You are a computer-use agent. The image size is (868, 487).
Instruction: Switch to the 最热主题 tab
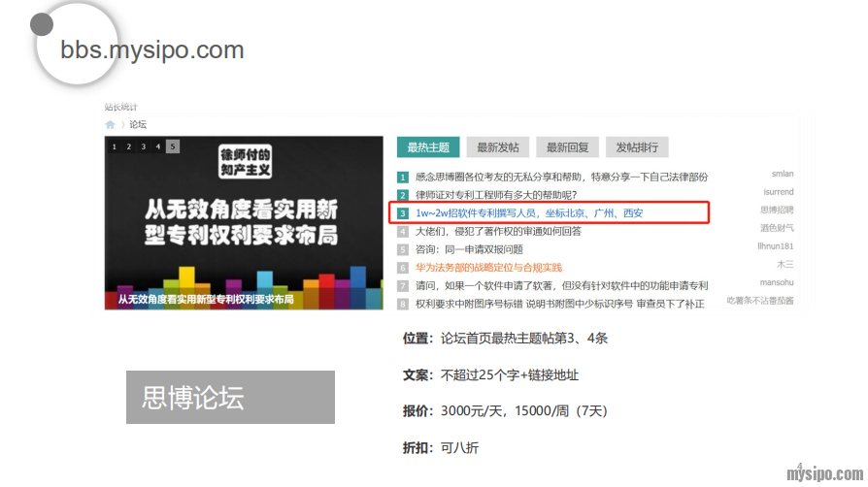[428, 147]
